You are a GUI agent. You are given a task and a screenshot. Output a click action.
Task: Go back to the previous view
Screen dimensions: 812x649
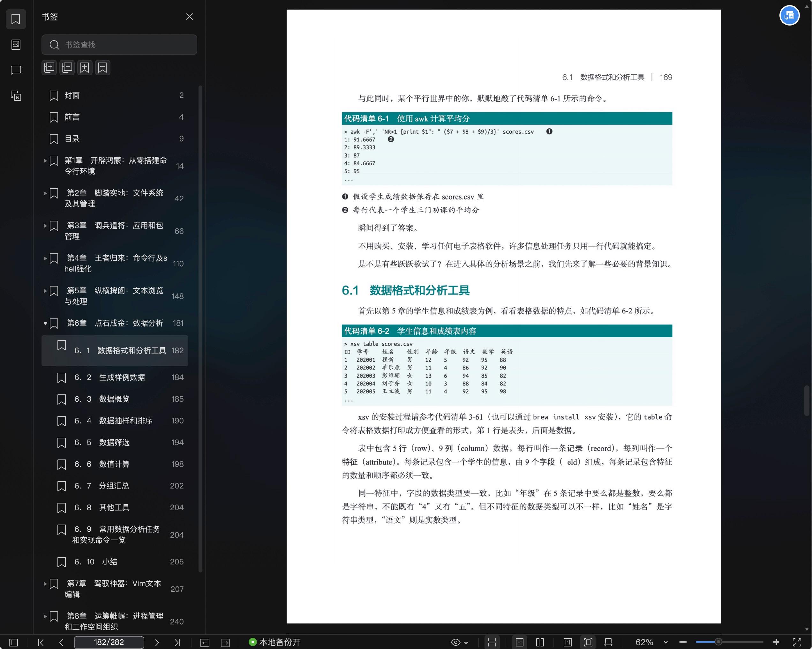pyautogui.click(x=205, y=643)
